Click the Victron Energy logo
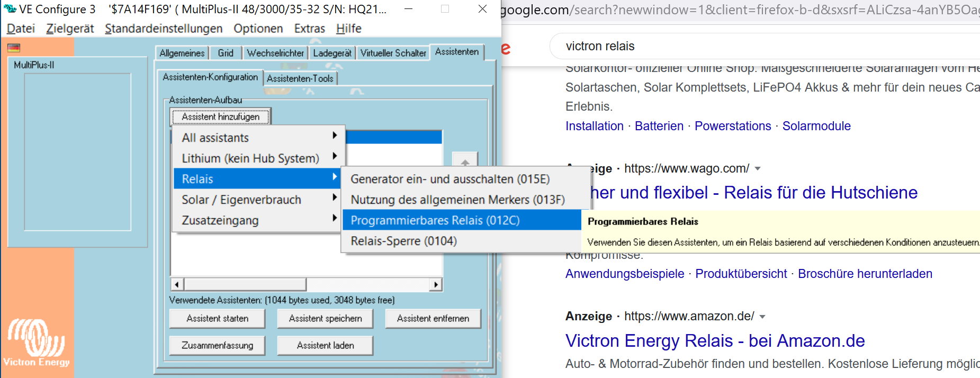 37,343
